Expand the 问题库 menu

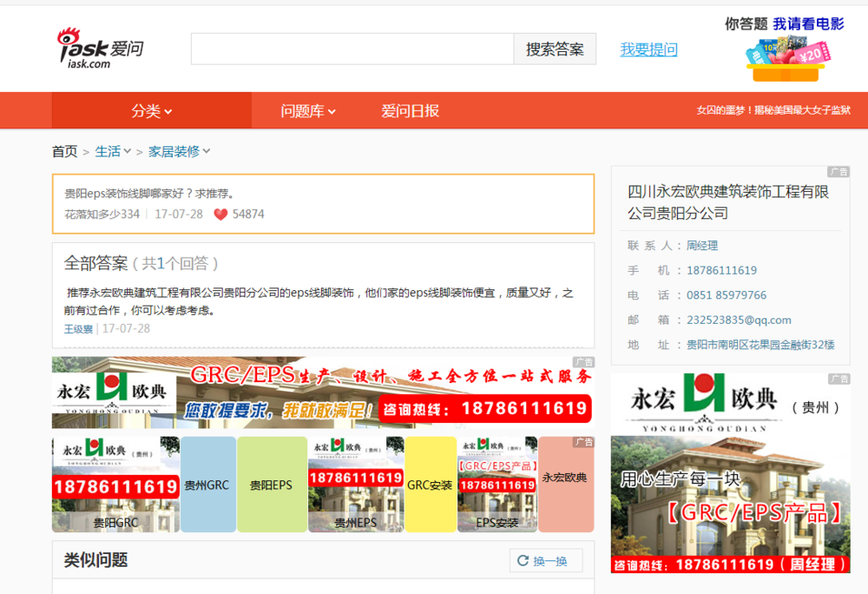tap(308, 110)
